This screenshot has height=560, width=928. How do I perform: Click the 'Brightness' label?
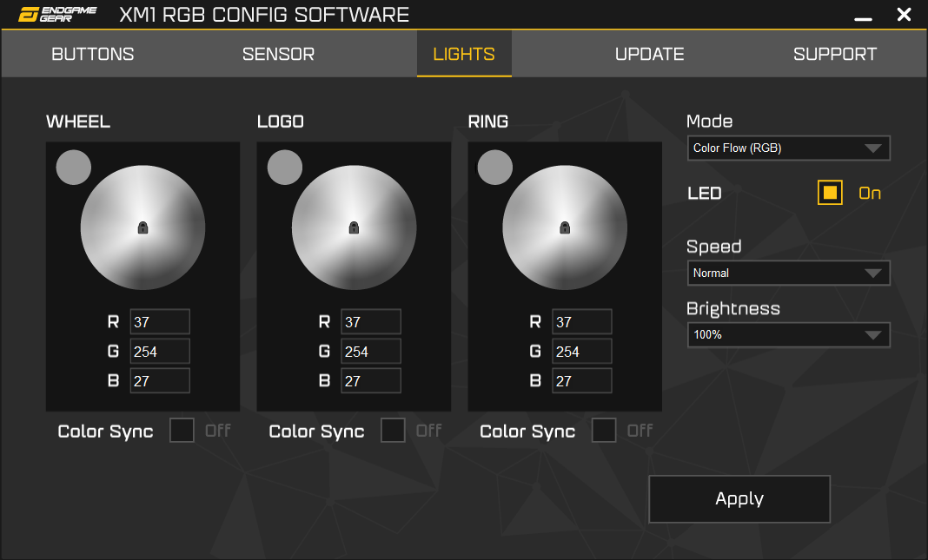tap(733, 309)
